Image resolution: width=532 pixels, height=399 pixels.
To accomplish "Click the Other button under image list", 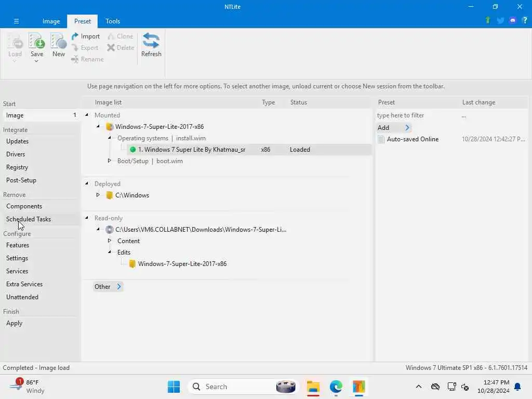I will [108, 287].
